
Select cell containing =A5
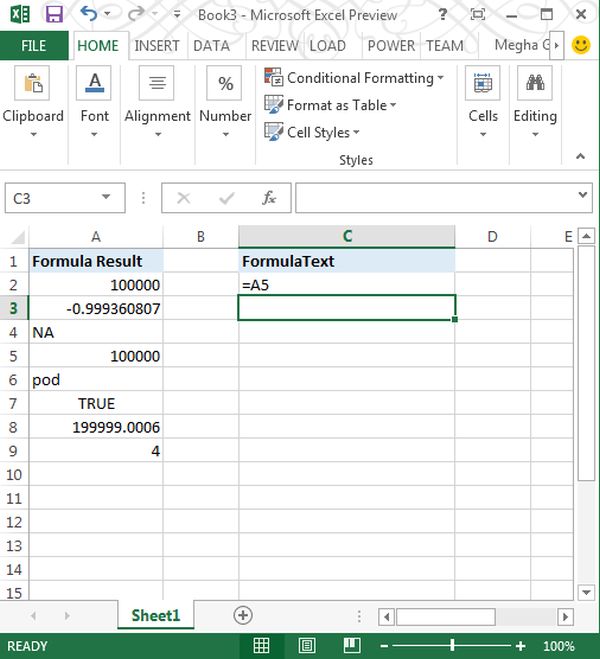pyautogui.click(x=347, y=285)
